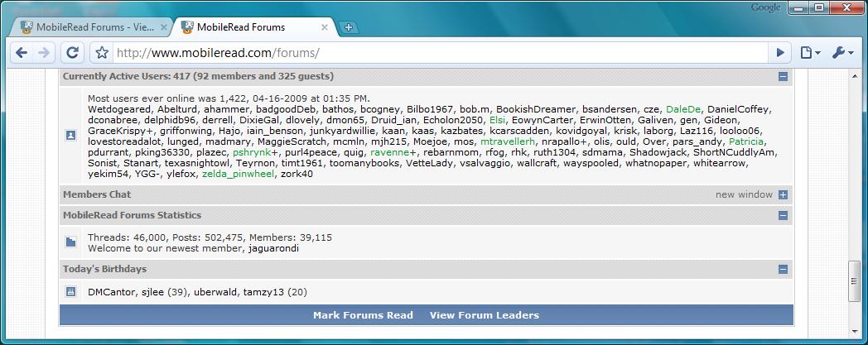
Task: Open user zelda_pinwheel's profile
Action: coord(238,175)
